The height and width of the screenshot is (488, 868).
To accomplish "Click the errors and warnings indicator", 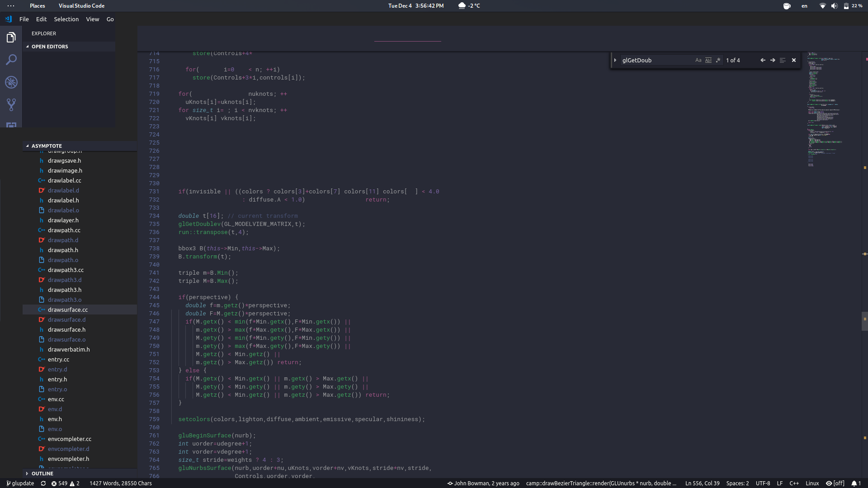I will coord(65,483).
